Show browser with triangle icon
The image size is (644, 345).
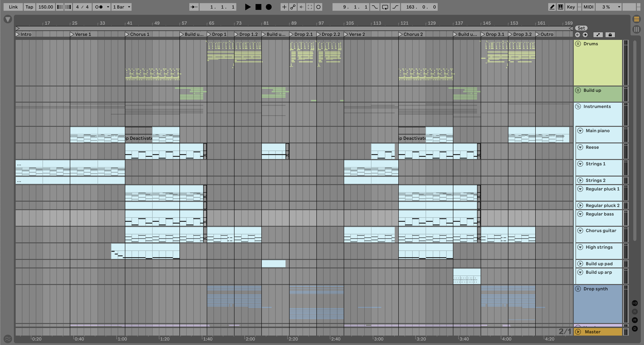[x=8, y=19]
